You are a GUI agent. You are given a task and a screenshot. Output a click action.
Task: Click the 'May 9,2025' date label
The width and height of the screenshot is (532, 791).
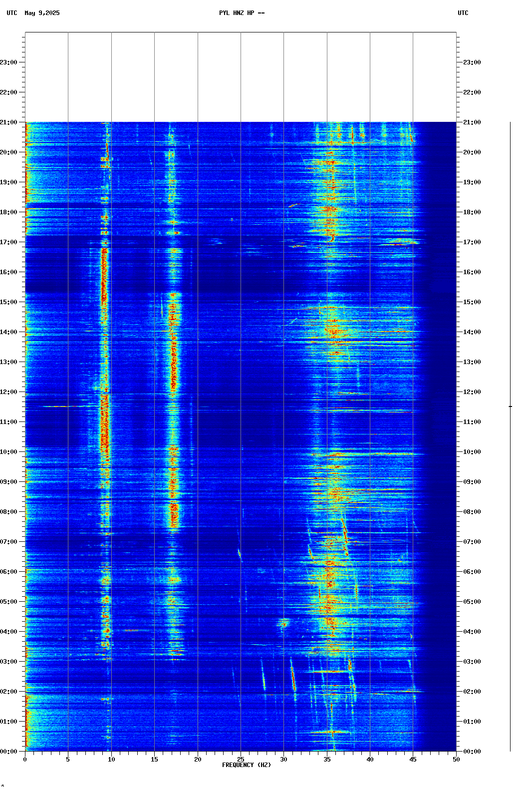click(42, 13)
